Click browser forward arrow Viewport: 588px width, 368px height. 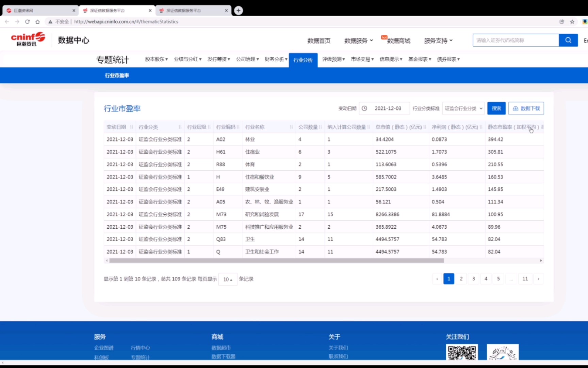(17, 21)
